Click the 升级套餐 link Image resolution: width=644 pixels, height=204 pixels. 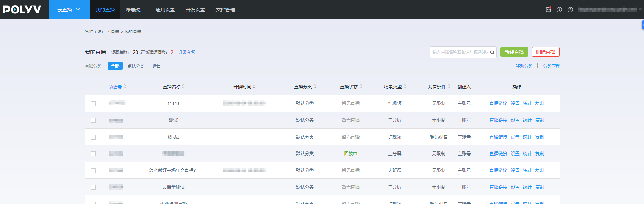click(187, 53)
